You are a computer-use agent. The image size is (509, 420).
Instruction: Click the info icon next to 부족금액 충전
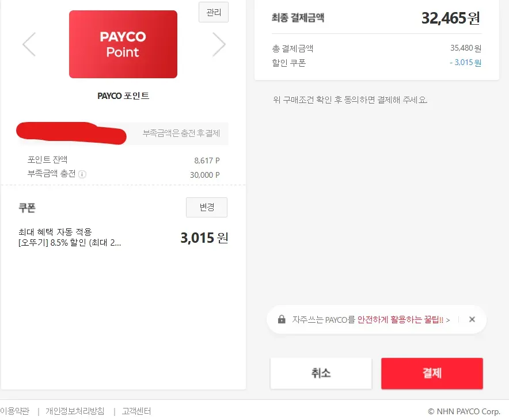click(x=82, y=174)
